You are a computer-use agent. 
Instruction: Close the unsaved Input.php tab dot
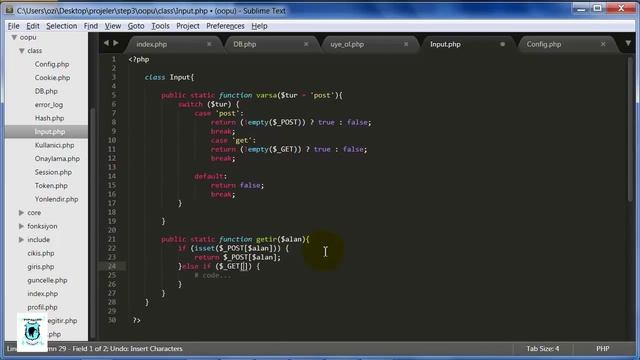[x=502, y=44]
